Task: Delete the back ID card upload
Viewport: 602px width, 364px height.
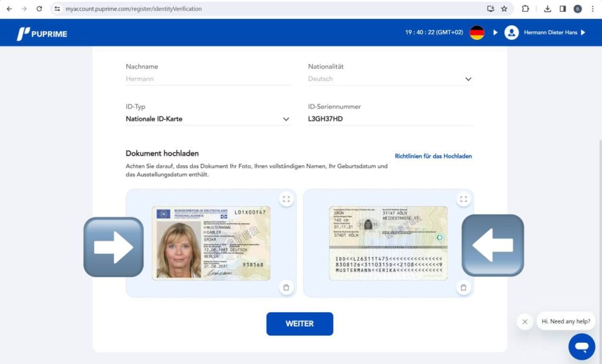Action: 463,288
